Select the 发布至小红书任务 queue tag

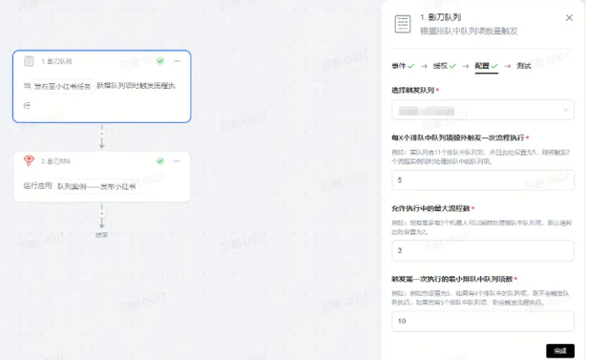click(x=63, y=86)
